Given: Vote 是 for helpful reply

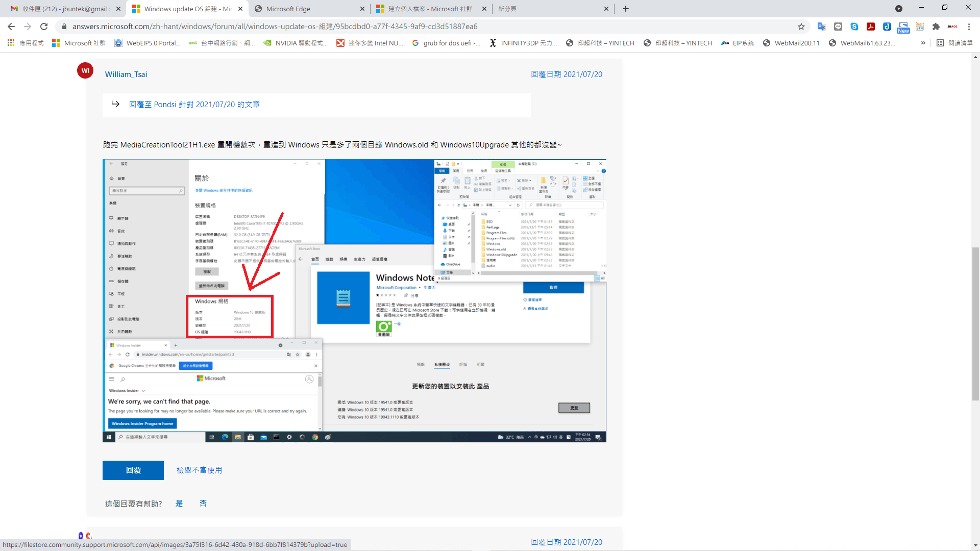Looking at the screenshot, I should [179, 504].
